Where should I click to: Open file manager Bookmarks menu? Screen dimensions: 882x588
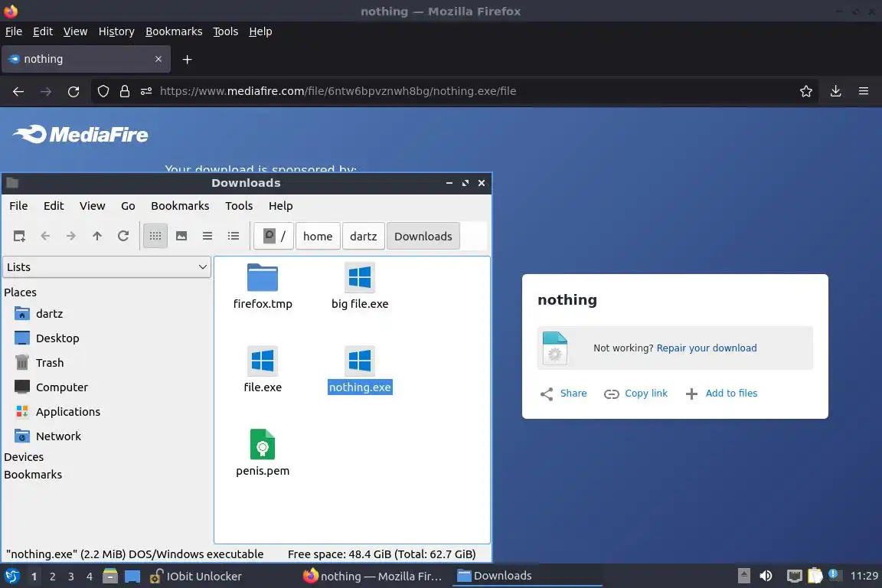click(x=180, y=206)
